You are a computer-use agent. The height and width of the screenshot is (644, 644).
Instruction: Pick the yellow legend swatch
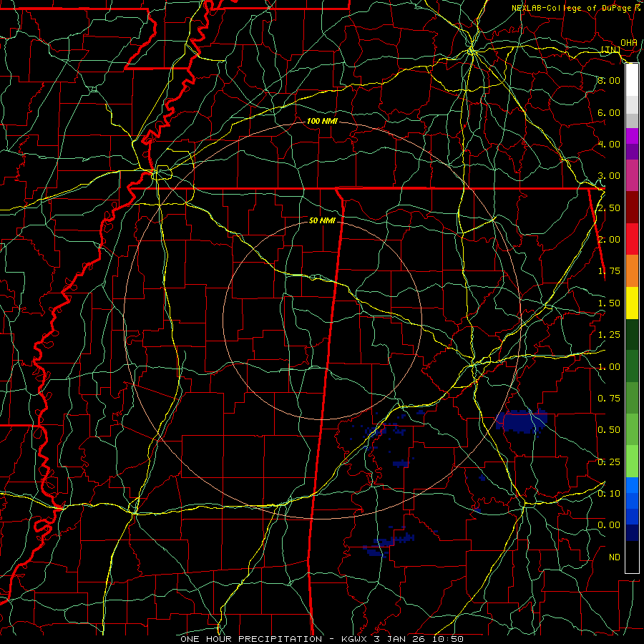(x=632, y=303)
